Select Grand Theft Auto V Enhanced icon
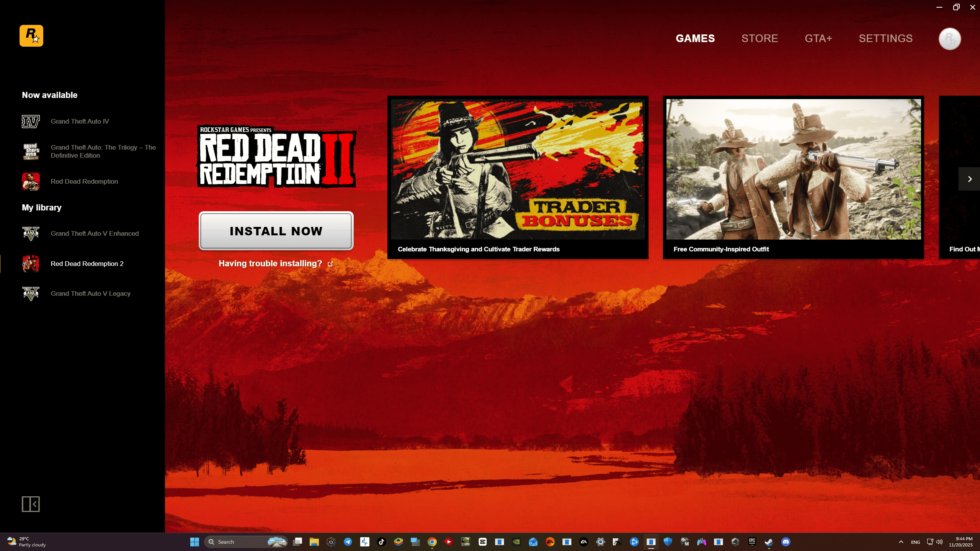 [x=31, y=233]
